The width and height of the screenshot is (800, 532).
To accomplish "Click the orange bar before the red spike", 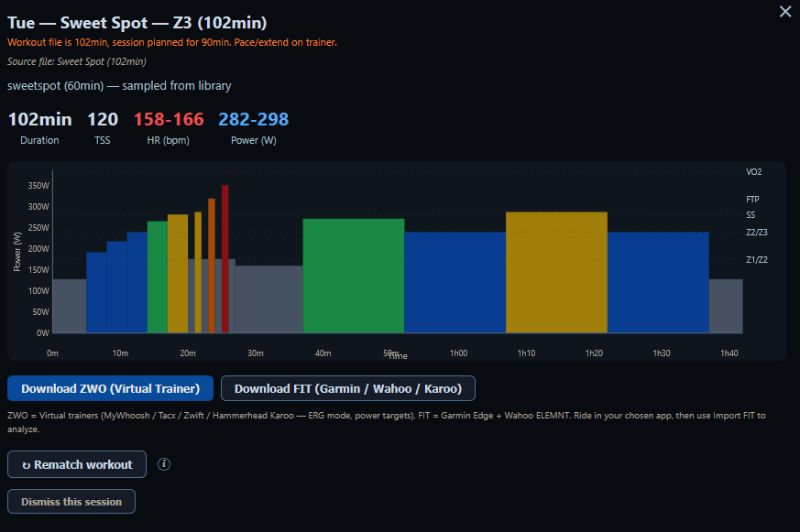I will pyautogui.click(x=212, y=266).
